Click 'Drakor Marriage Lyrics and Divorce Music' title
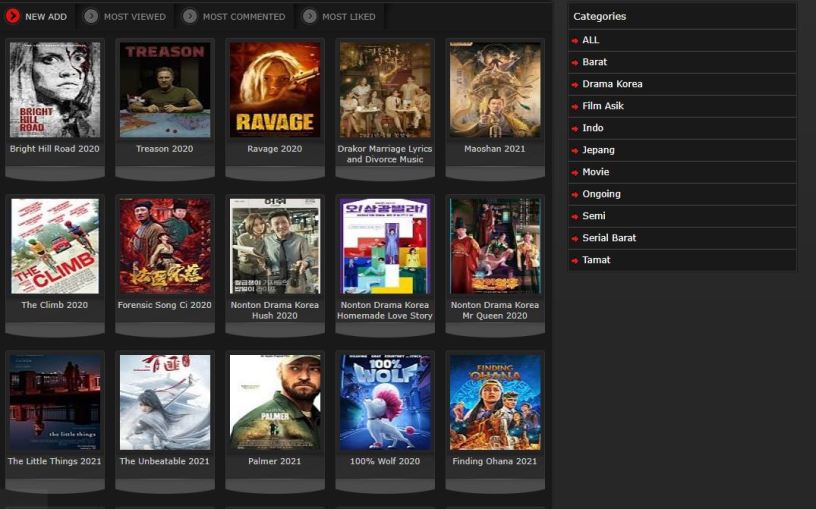The image size is (816, 509). (x=385, y=154)
